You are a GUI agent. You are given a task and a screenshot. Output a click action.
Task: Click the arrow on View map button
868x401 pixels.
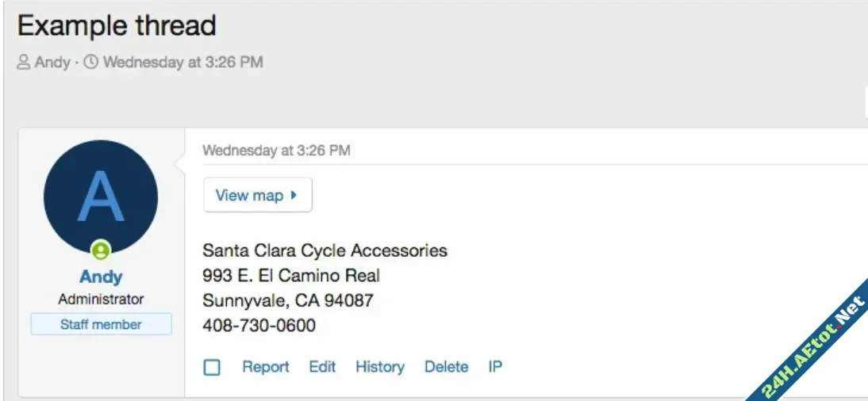pyautogui.click(x=294, y=195)
